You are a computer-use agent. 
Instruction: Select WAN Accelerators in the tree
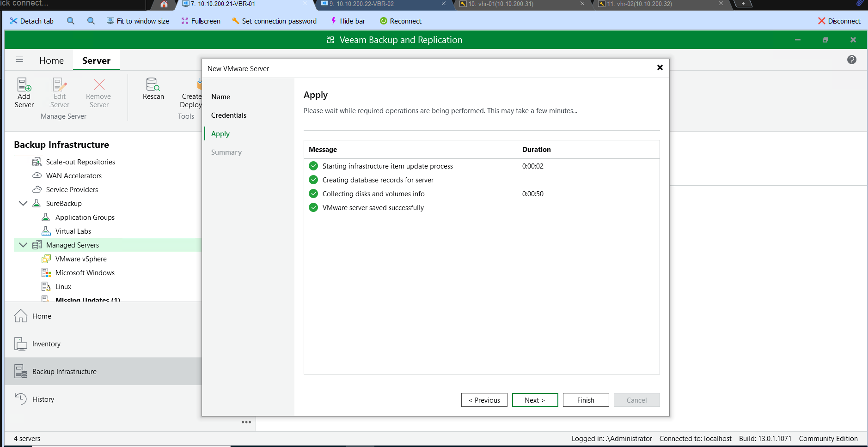[x=73, y=176]
